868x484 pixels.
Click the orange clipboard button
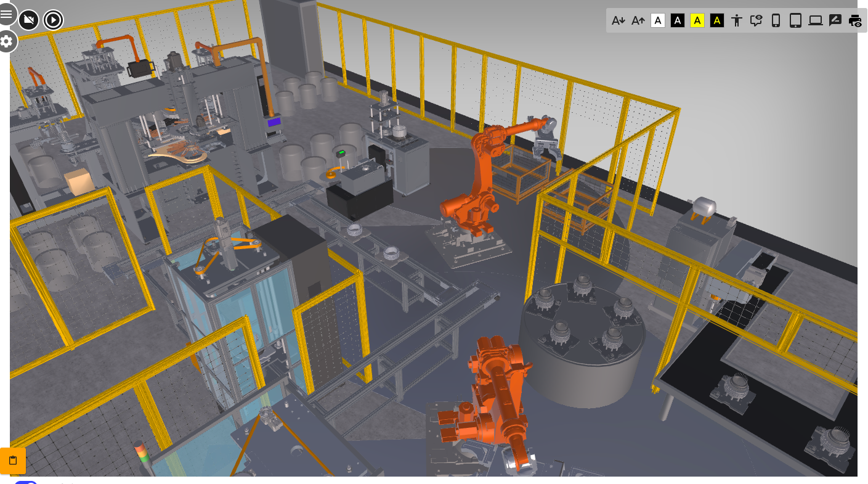point(13,461)
